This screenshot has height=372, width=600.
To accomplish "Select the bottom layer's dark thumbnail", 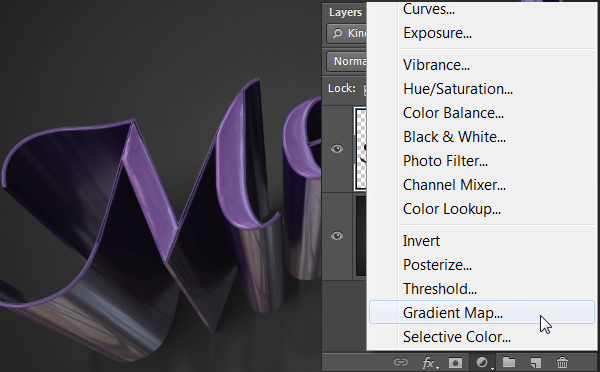I will (361, 236).
